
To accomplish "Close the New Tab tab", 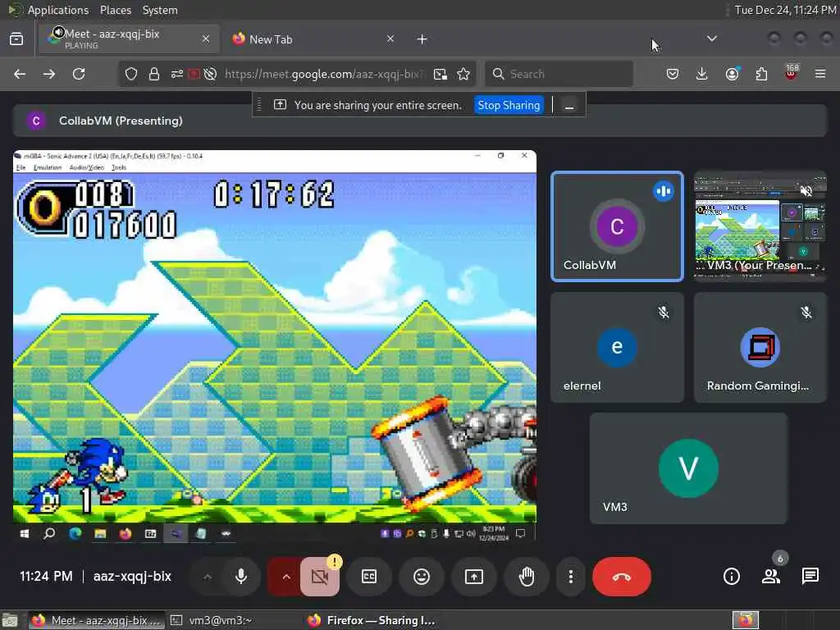I will pos(390,39).
